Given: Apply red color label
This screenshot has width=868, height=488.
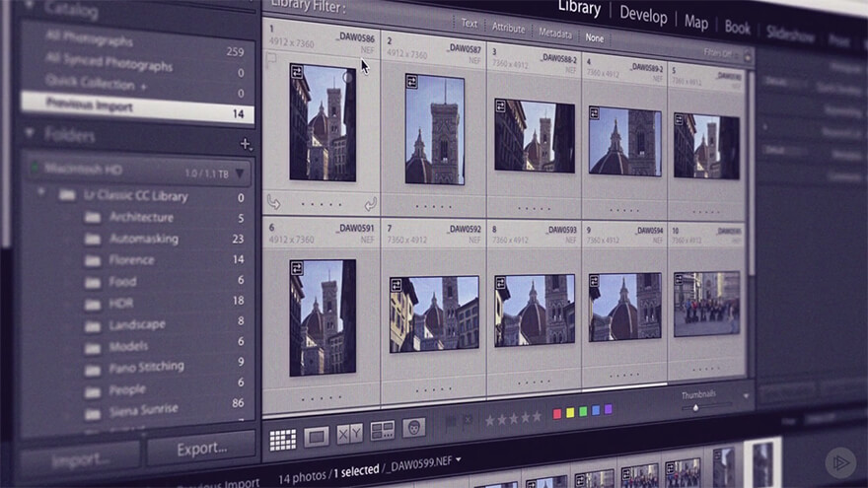Looking at the screenshot, I should [557, 414].
